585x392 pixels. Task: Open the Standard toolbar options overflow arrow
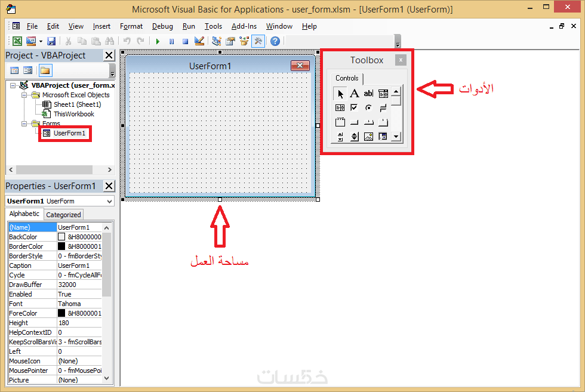tap(398, 42)
